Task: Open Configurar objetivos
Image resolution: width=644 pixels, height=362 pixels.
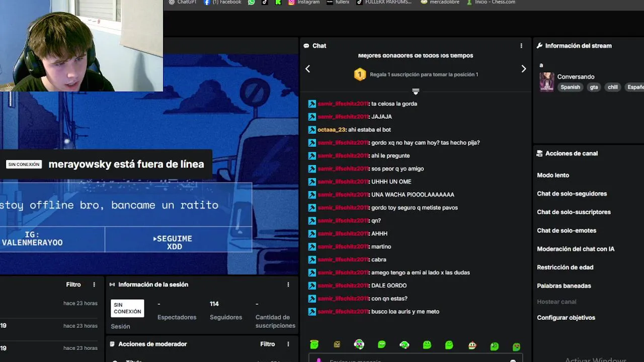Action: coord(566,318)
